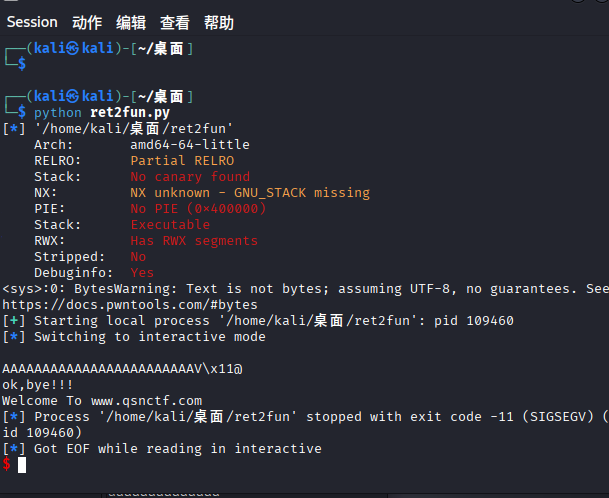Open the 动作 menu
Viewport: 609px width, 498px height.
click(87, 22)
